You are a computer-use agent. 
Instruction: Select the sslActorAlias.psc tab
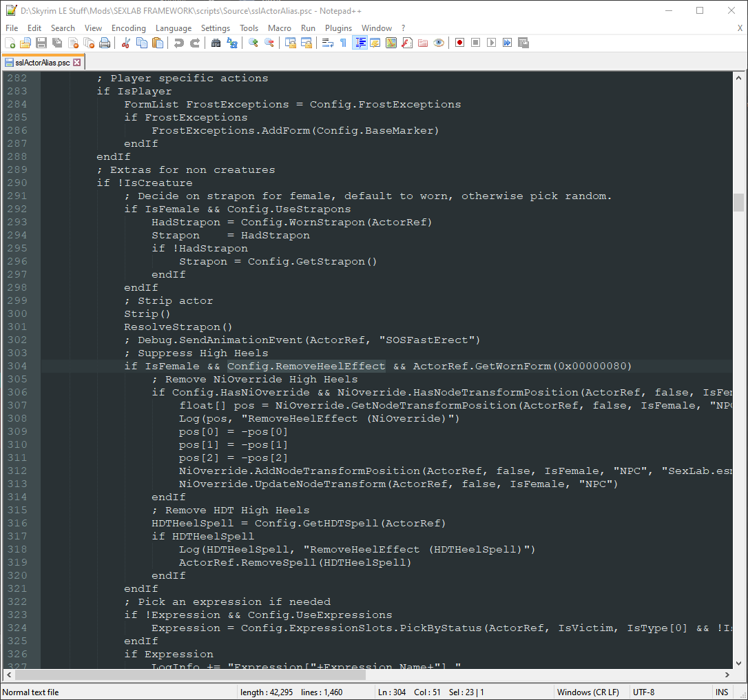pos(43,63)
